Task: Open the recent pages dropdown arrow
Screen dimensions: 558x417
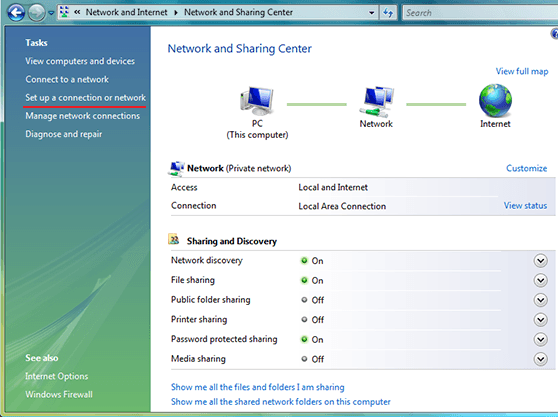Action: pos(51,13)
